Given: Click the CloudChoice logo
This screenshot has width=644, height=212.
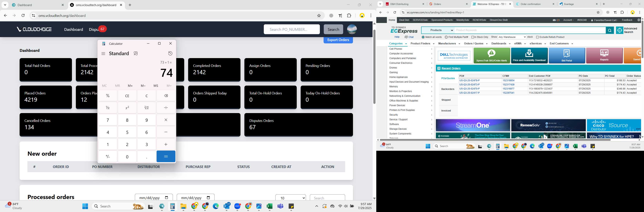Looking at the screenshot, I should pos(34,29).
